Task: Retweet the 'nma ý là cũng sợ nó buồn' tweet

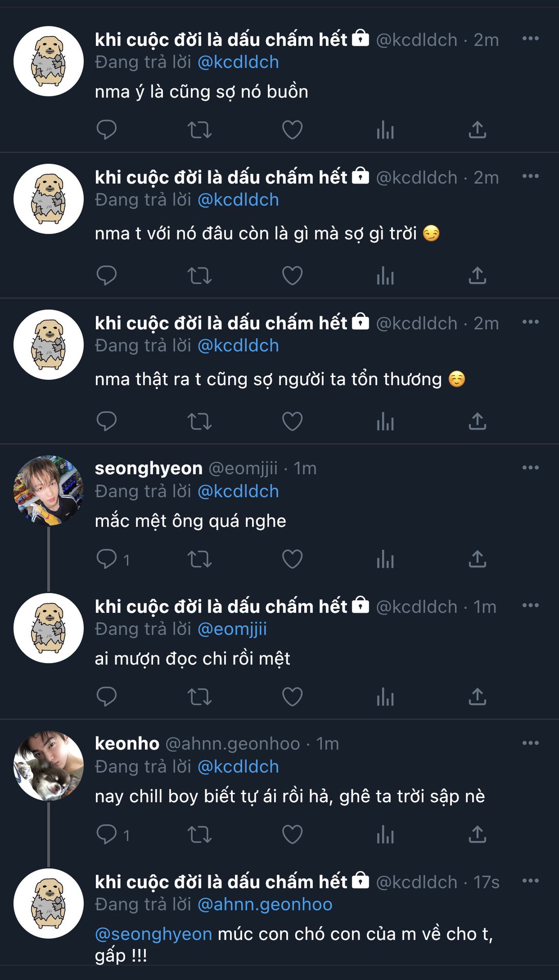Action: tap(199, 130)
